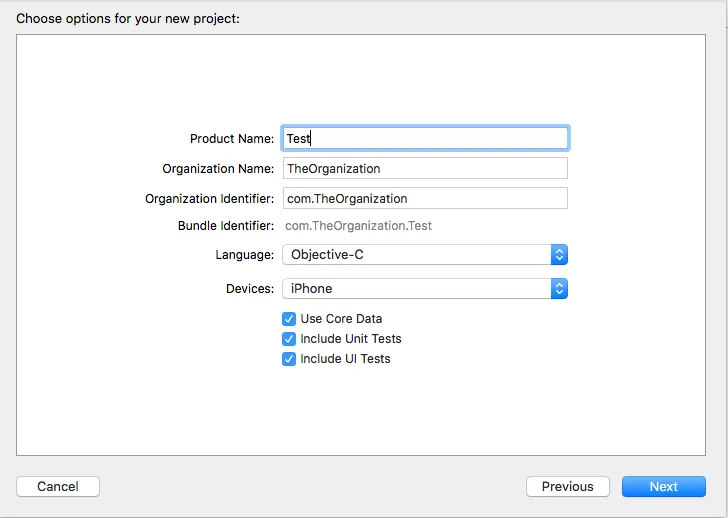Viewport: 728px width, 518px height.
Task: Open the Language dropdown showing Objective-C
Action: click(x=425, y=254)
